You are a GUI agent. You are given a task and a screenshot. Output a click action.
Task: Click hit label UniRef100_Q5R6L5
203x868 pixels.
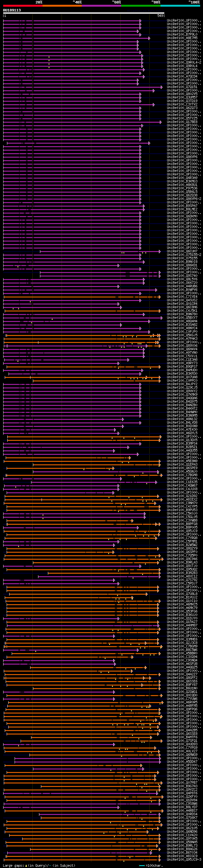tap(182, 192)
